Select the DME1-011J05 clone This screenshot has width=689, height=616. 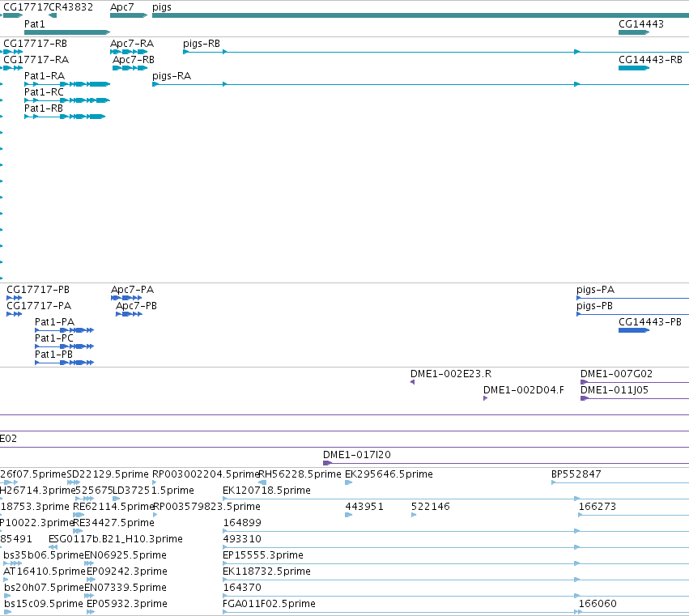[x=635, y=398]
